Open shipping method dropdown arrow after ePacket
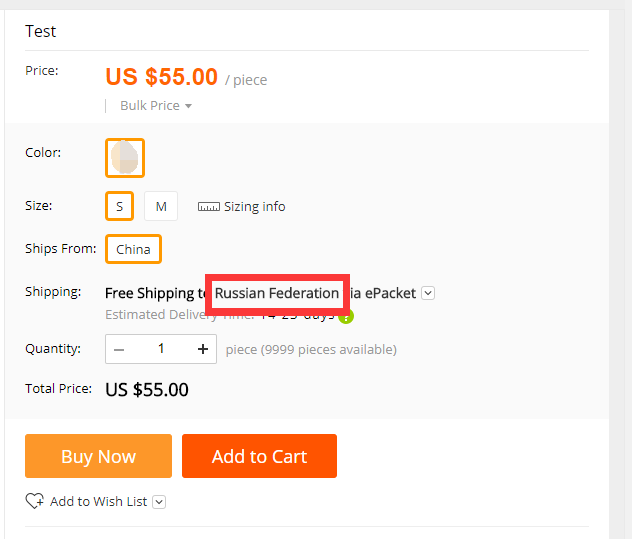 tap(428, 293)
